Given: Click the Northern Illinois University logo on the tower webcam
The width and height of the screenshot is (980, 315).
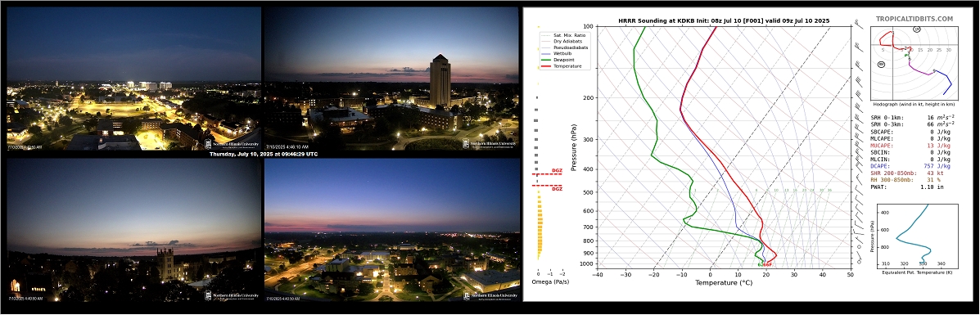Looking at the screenshot, I should pyautogui.click(x=490, y=144).
